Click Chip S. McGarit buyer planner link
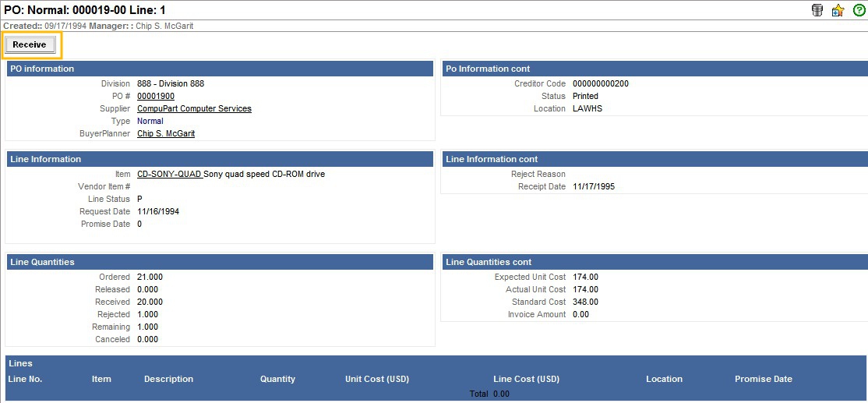Image resolution: width=868 pixels, height=403 pixels. point(166,133)
